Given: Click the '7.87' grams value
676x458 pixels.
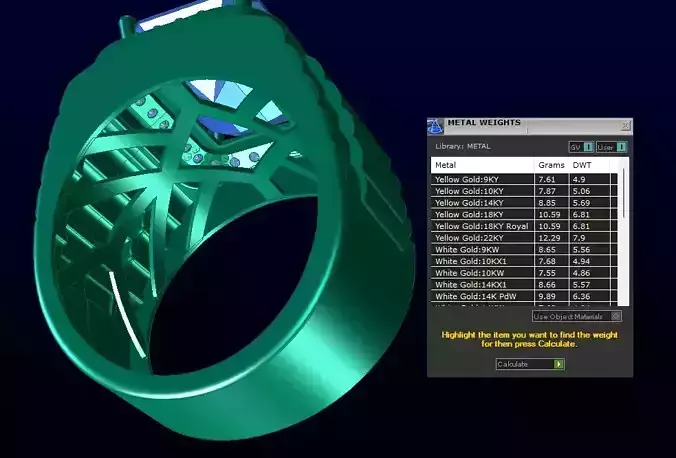Looking at the screenshot, I should point(547,191).
